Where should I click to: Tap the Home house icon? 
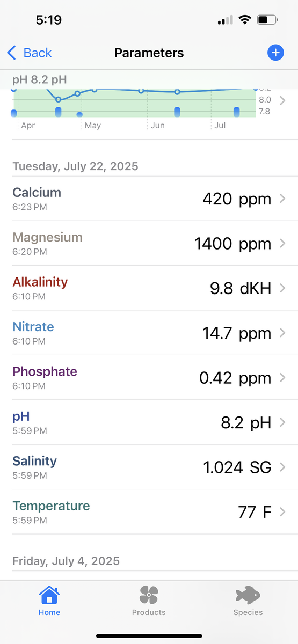pos(49,595)
